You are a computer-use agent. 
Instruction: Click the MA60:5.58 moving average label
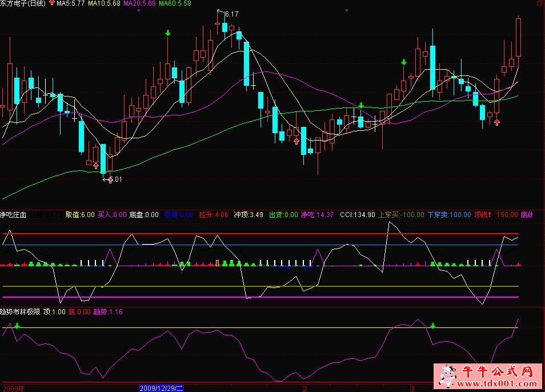(x=175, y=3)
